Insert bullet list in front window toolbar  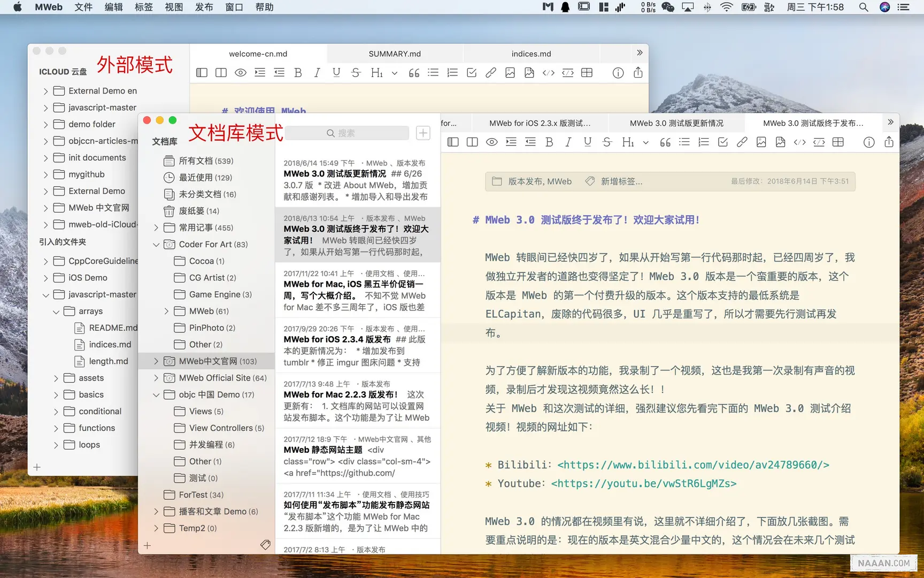[684, 142]
